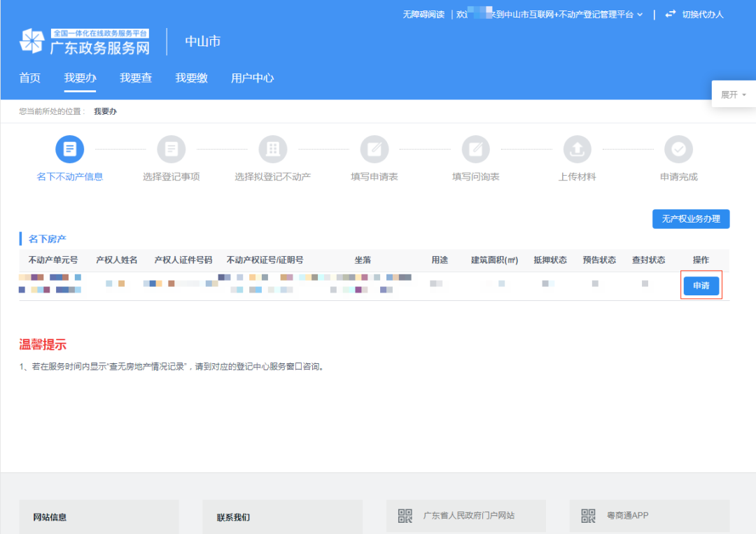
Task: Click the 广东政务服务网 logo icon
Action: (31, 41)
